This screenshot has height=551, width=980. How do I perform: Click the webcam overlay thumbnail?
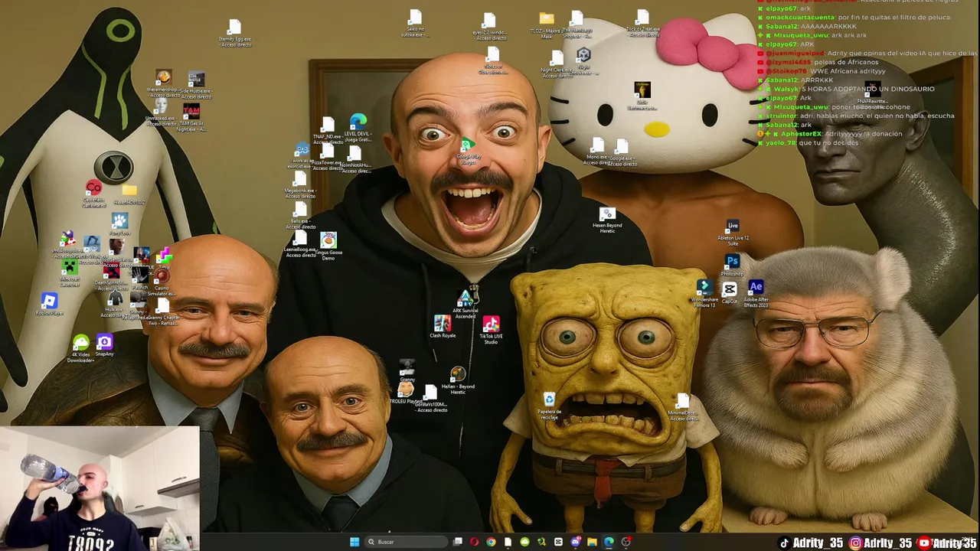pyautogui.click(x=100, y=488)
